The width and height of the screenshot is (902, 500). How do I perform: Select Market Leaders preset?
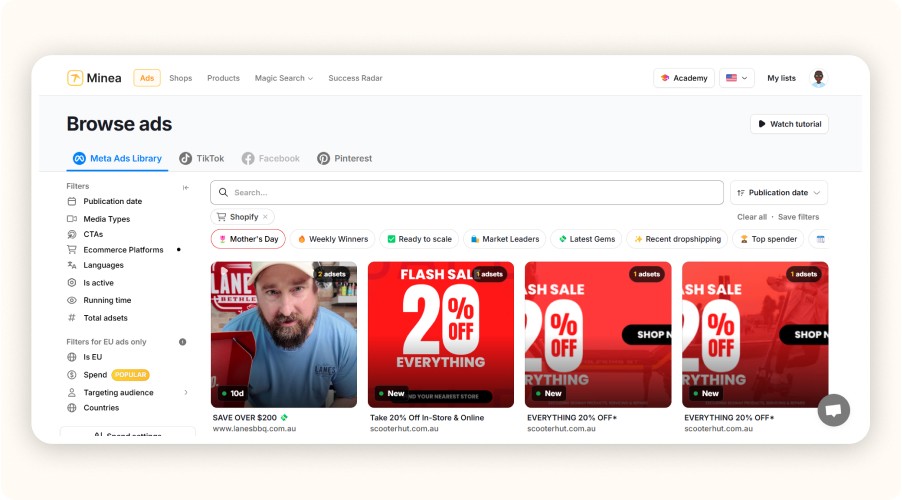coord(504,239)
